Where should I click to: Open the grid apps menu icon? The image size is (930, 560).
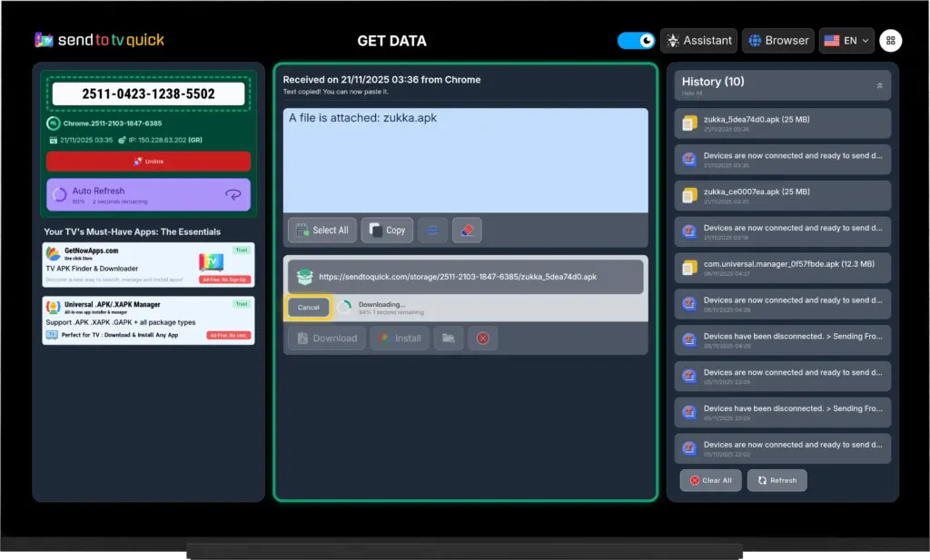pyautogui.click(x=891, y=41)
